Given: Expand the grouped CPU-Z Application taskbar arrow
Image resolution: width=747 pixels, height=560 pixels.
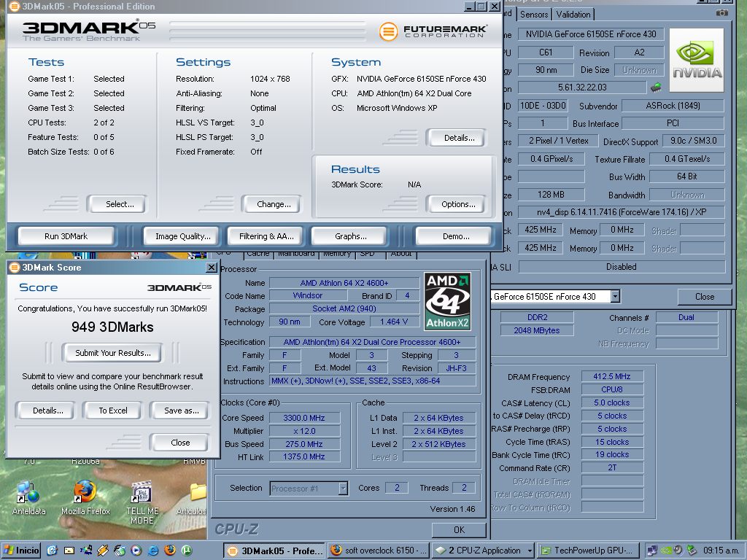Looking at the screenshot, I should pyautogui.click(x=530, y=551).
